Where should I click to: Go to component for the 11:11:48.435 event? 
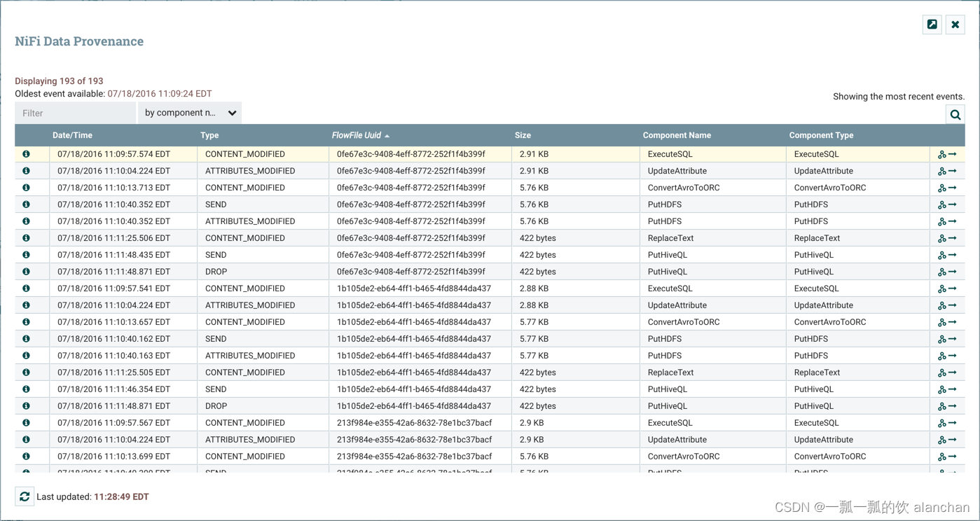(953, 255)
